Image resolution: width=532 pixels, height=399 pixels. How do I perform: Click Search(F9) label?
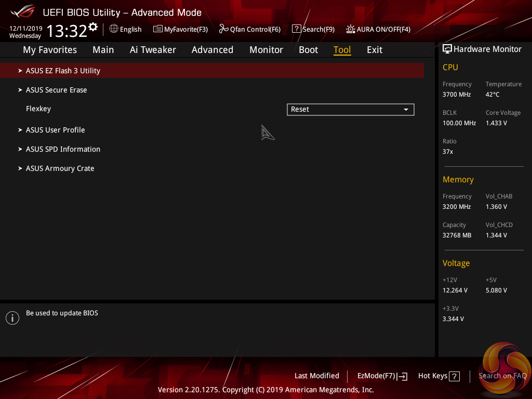point(318,29)
